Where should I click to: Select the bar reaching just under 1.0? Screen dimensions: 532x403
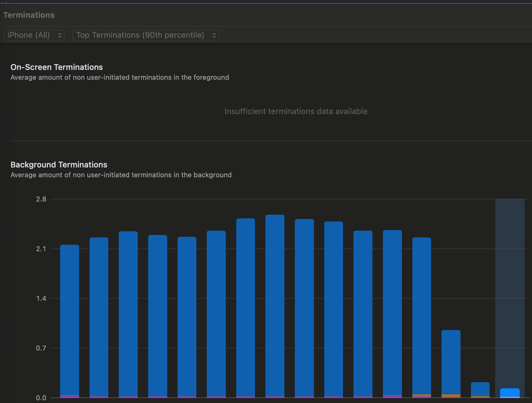[x=451, y=362]
